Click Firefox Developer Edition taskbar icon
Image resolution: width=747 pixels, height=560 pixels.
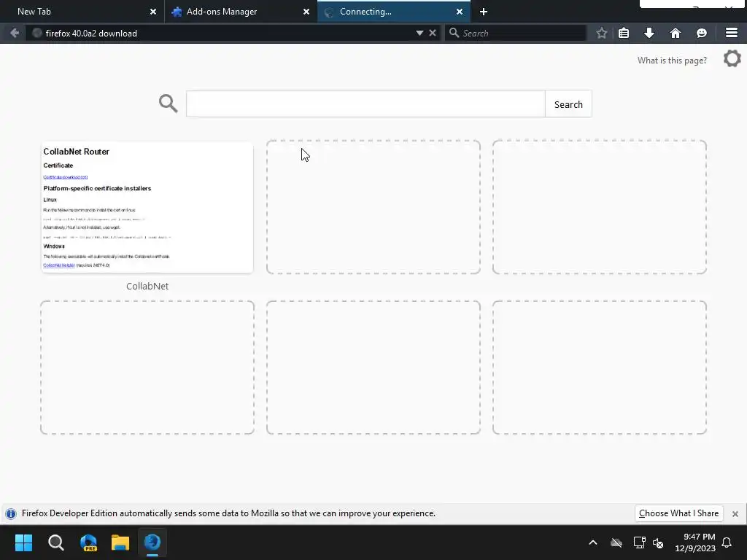(x=152, y=542)
